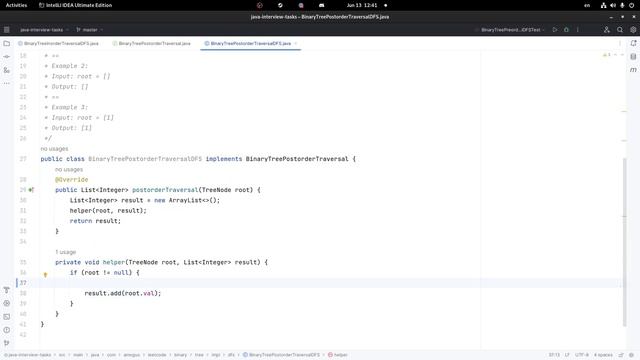Click the 'main' breadcrumb
640x360 pixels.
(x=78, y=355)
